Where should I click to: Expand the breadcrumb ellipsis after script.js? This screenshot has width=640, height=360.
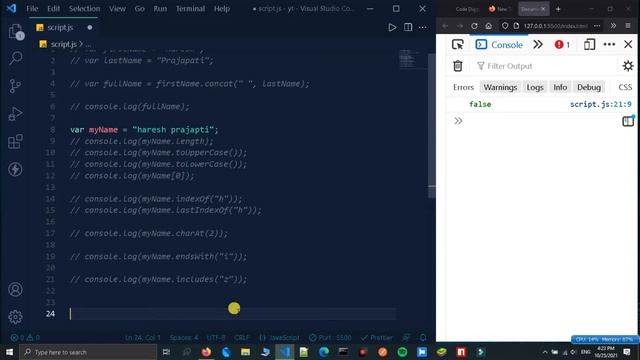(88, 44)
